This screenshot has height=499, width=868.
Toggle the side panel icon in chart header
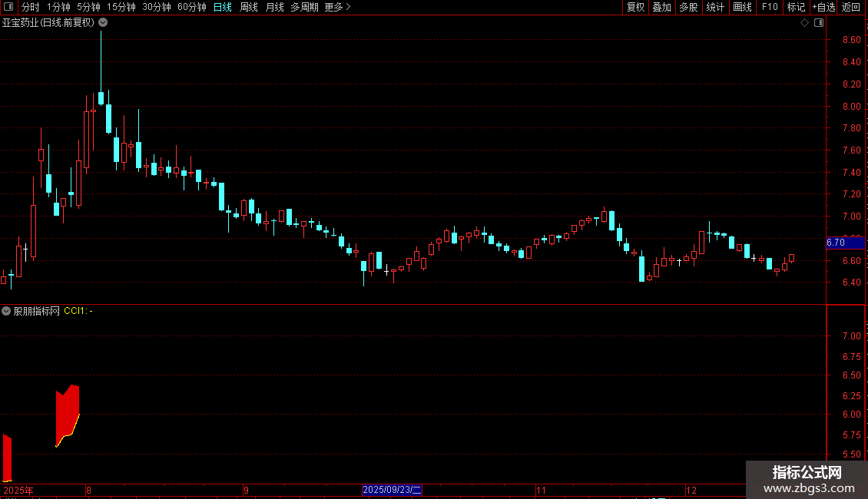click(819, 23)
